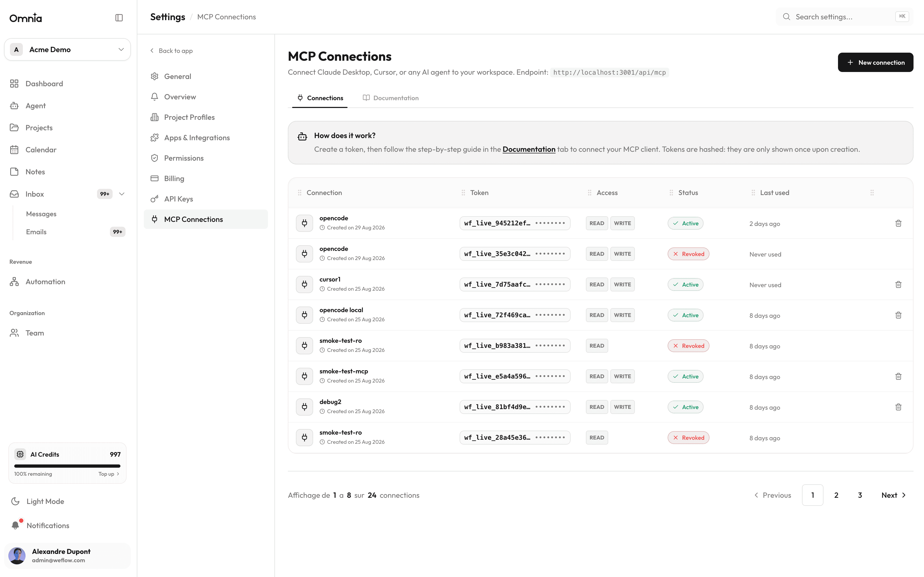The width and height of the screenshot is (924, 577).
Task: Go to page 3
Action: tap(860, 495)
